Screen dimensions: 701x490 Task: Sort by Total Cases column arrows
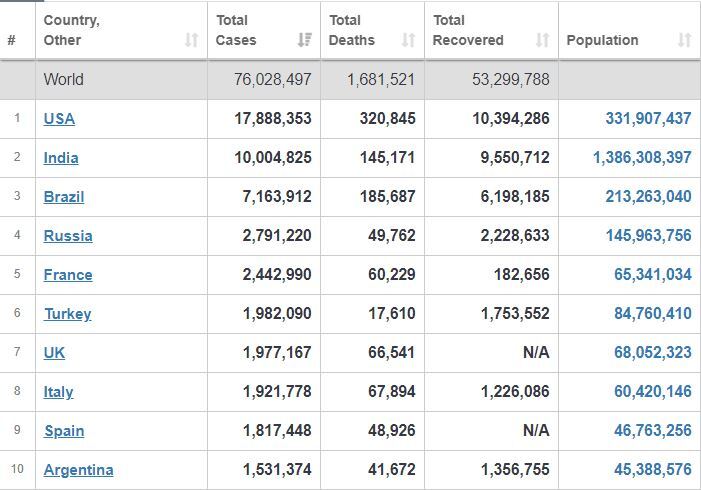click(x=305, y=40)
